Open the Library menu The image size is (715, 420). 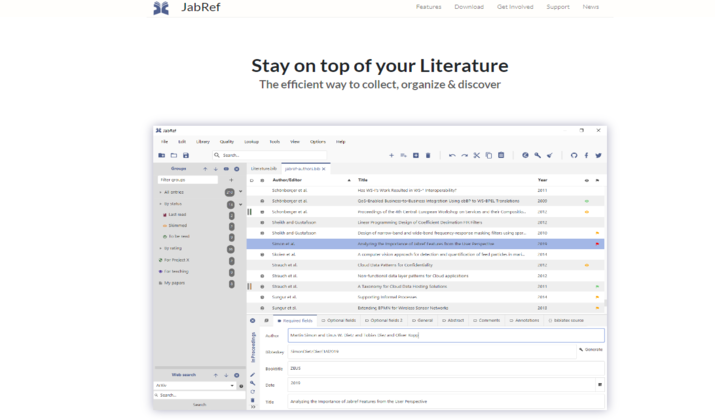(x=203, y=142)
